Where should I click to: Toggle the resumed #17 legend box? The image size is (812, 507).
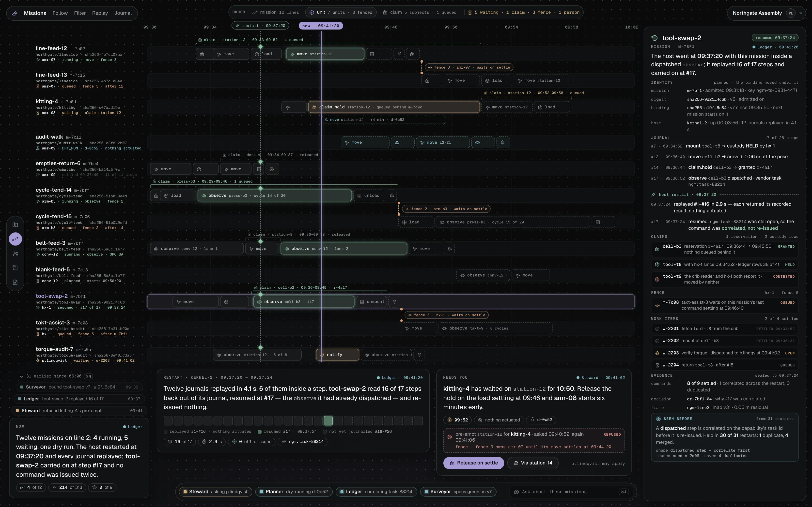259,432
